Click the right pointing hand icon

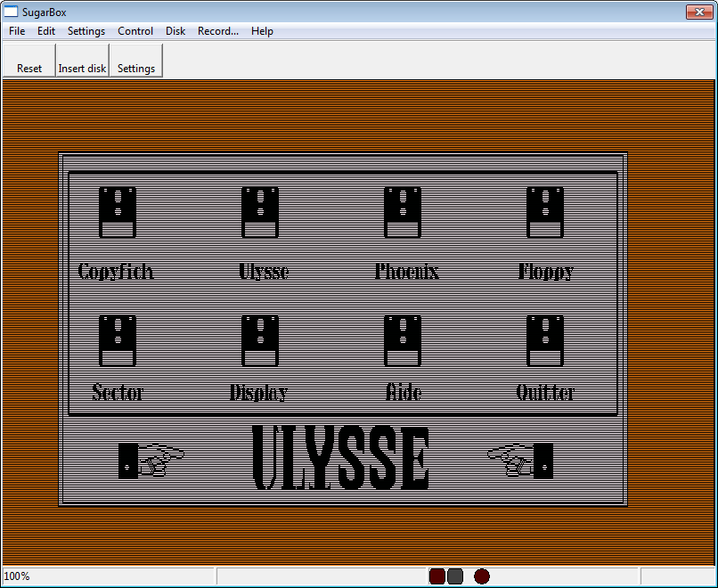tap(520, 460)
